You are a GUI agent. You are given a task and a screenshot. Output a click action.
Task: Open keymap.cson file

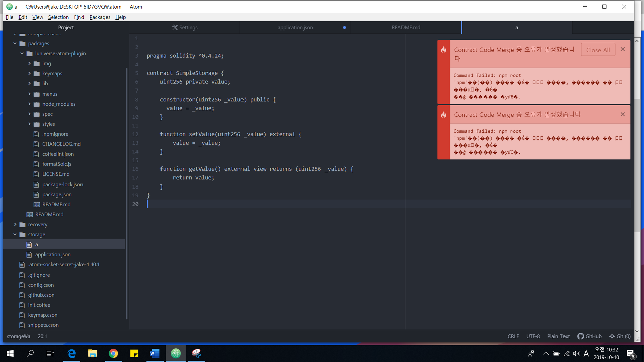(x=43, y=315)
